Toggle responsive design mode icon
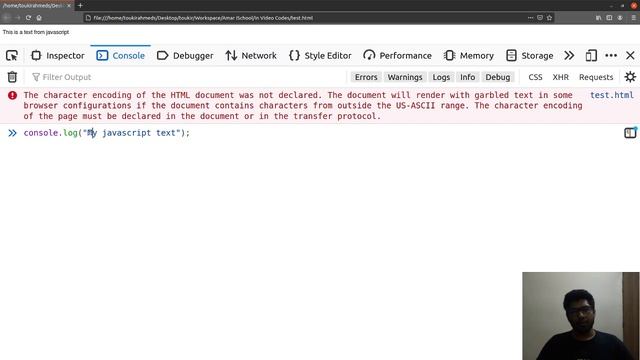The width and height of the screenshot is (640, 360). coord(591,56)
